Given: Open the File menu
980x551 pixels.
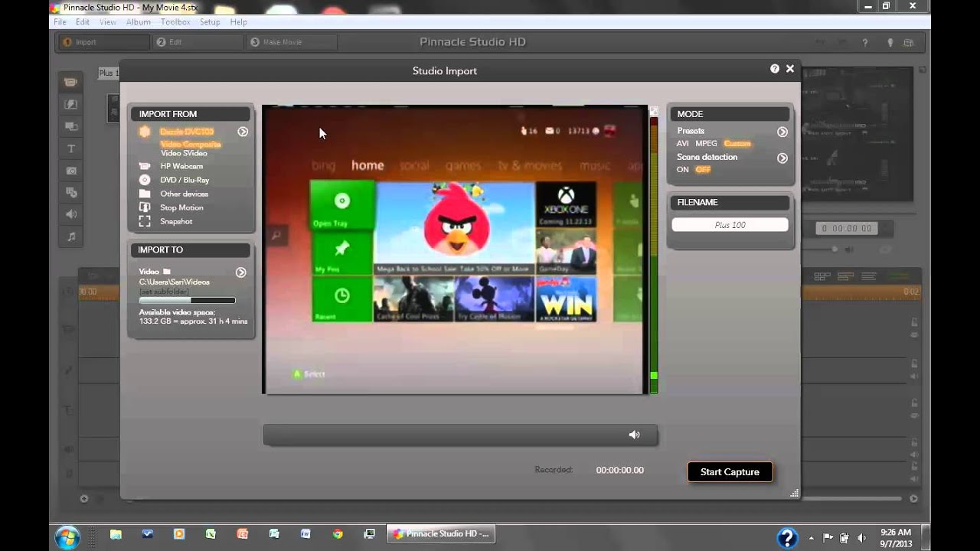Looking at the screenshot, I should 60,22.
